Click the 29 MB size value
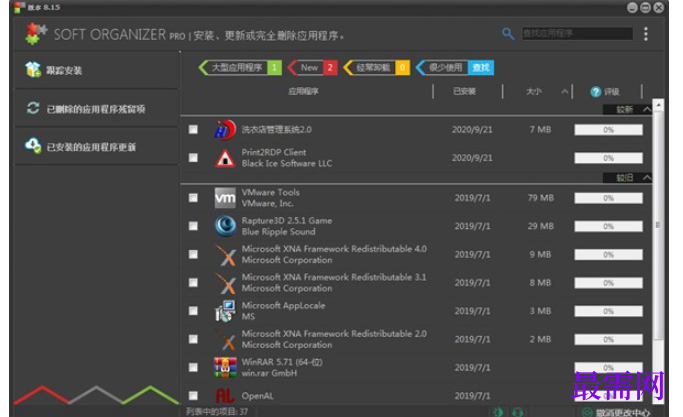 tap(541, 226)
